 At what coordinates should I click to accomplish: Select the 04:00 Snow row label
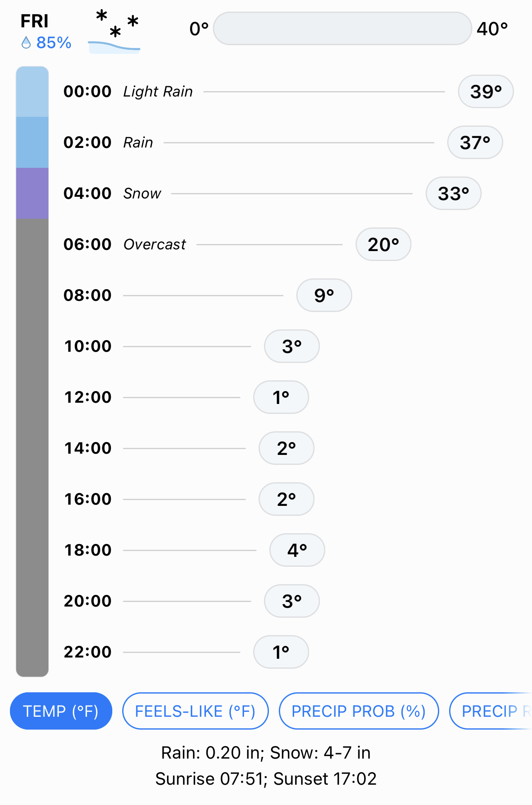[x=142, y=193]
